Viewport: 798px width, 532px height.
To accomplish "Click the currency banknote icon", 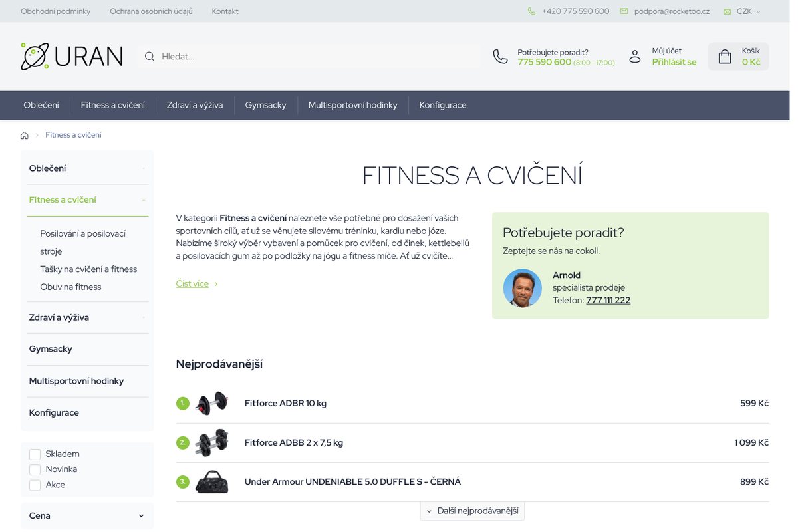I will click(x=728, y=11).
